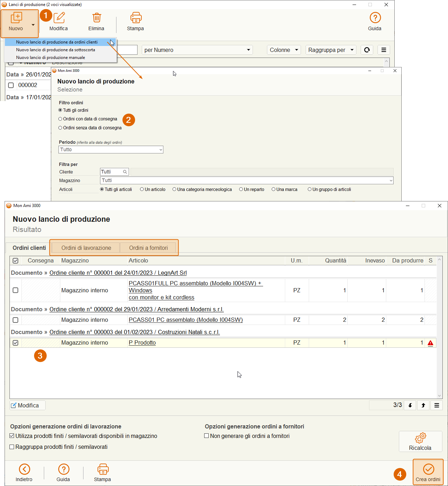Open link Ordine cliente n° 000001 LegnArt Srl
Image resolution: width=448 pixels, height=486 pixels.
click(x=118, y=273)
